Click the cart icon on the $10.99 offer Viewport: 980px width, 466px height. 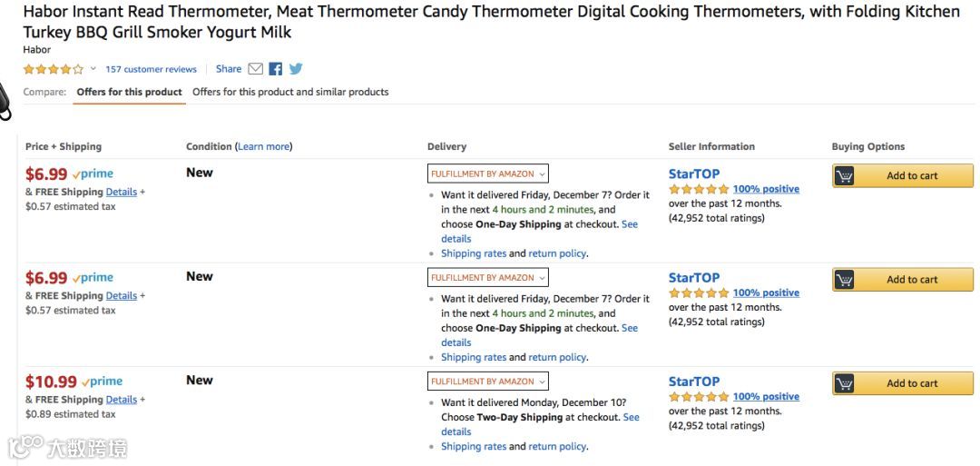[845, 383]
